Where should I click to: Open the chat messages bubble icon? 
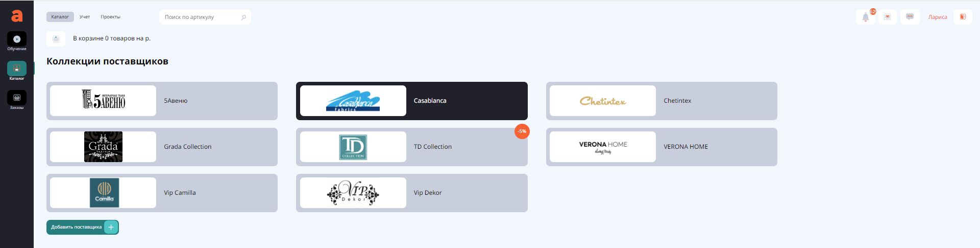coord(910,17)
